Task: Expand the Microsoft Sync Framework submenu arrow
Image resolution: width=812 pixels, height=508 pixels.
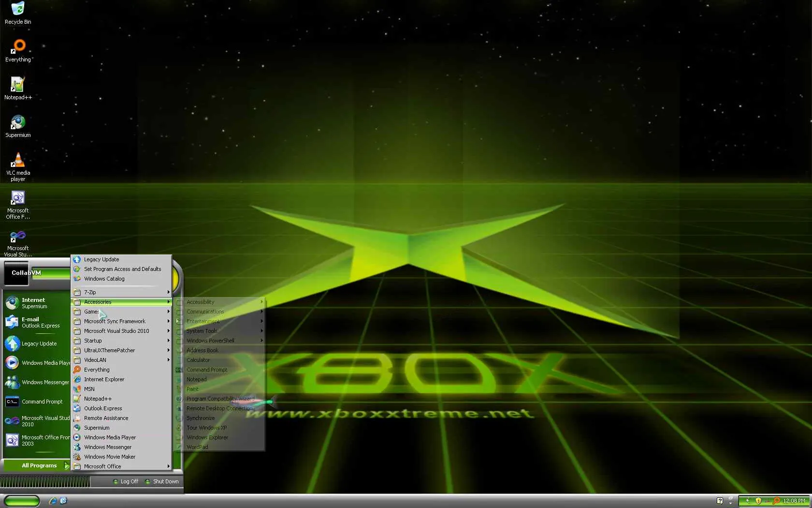Action: click(x=168, y=321)
